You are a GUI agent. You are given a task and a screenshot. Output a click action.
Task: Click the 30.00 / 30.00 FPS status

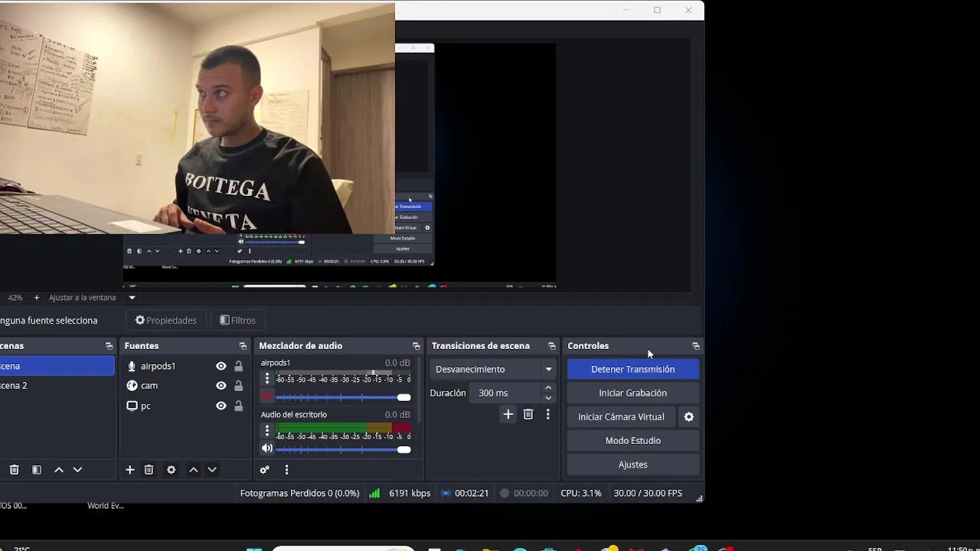click(x=648, y=494)
